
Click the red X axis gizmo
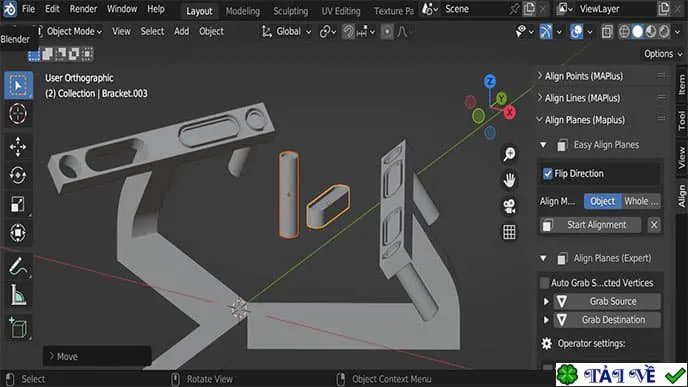coord(509,112)
